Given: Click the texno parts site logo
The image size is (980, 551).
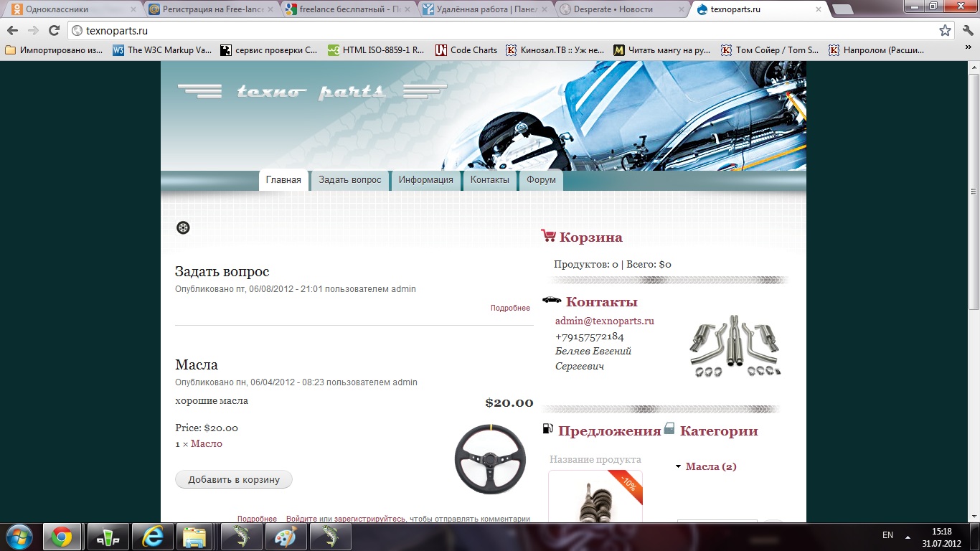Looking at the screenshot, I should tap(311, 92).
